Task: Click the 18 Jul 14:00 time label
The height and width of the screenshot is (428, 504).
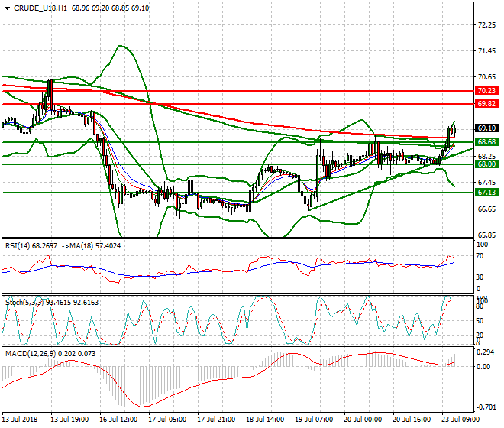Action: coord(265,420)
